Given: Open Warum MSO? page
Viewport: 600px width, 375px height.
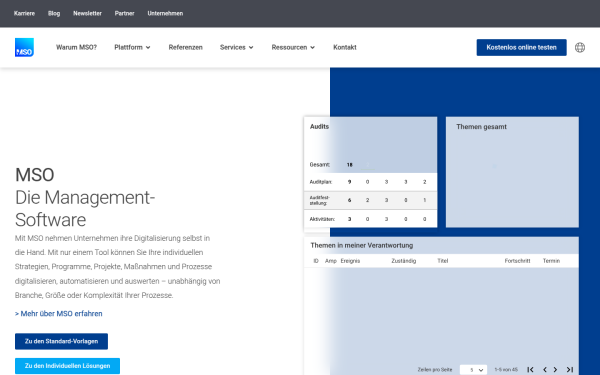Looking at the screenshot, I should point(77,47).
